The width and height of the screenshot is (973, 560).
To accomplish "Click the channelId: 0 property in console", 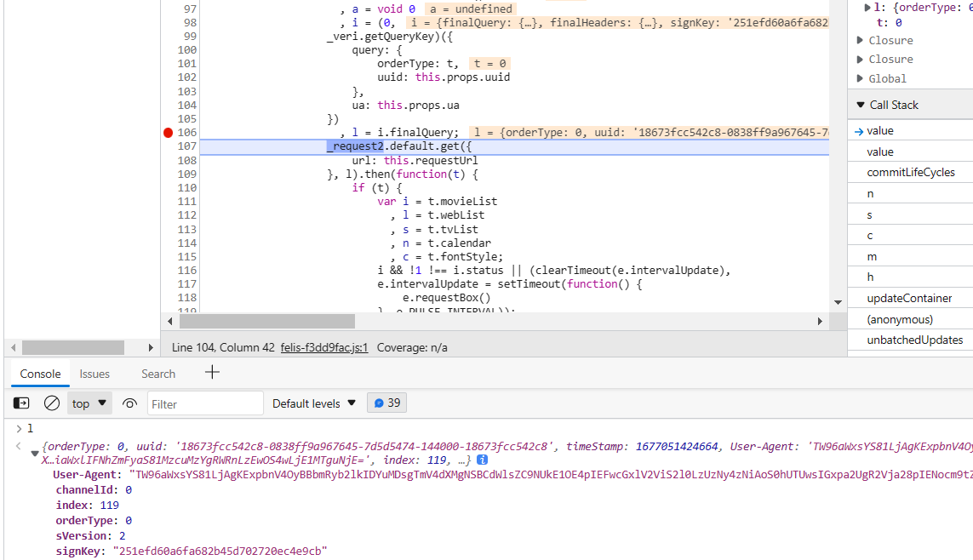I will 94,490.
